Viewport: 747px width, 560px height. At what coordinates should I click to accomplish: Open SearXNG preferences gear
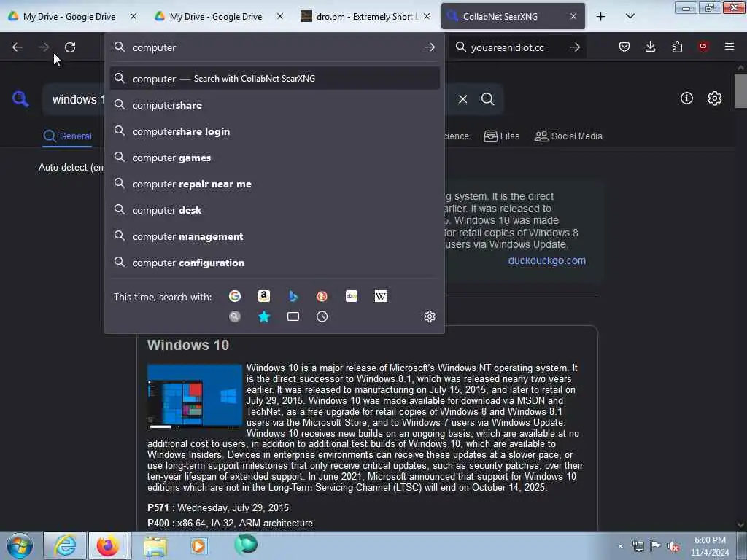point(714,98)
